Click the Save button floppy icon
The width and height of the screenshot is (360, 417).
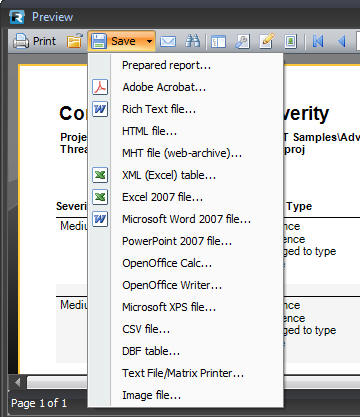[x=99, y=41]
